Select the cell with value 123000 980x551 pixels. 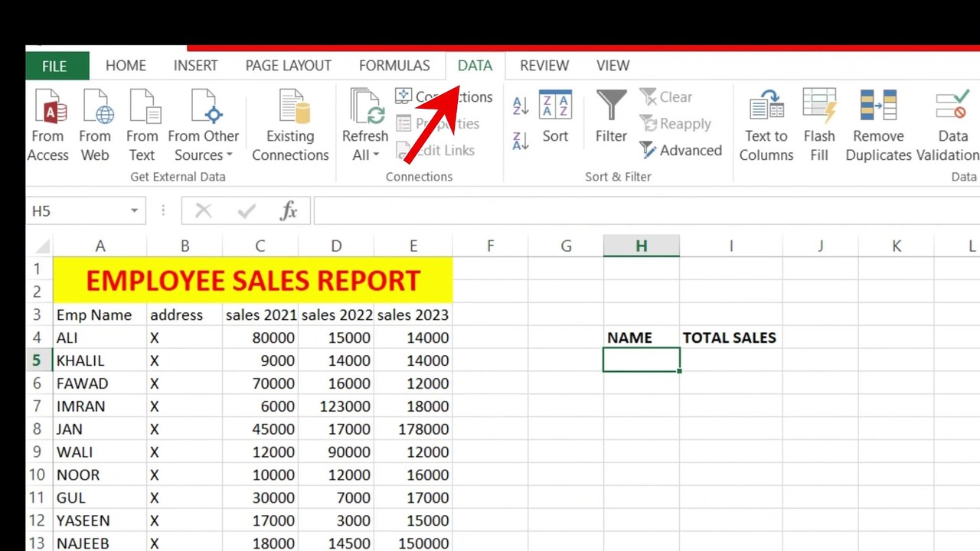(x=336, y=406)
